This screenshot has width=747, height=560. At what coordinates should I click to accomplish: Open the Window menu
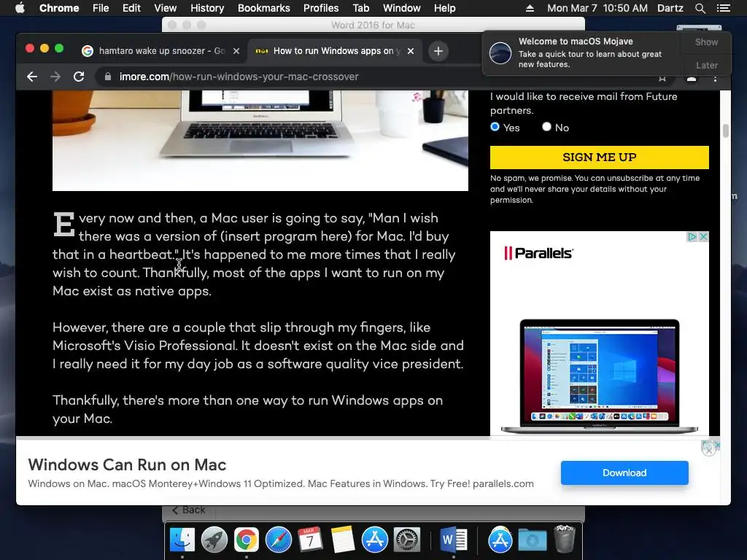pos(402,8)
